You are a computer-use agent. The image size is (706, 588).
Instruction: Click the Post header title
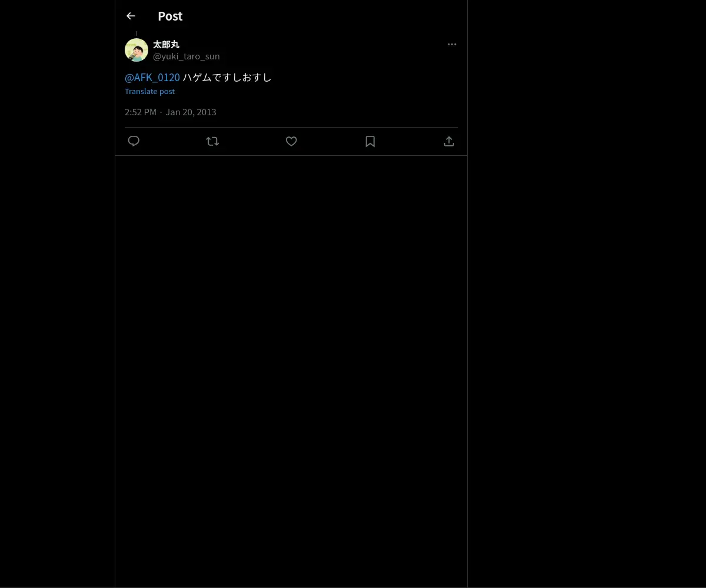pyautogui.click(x=170, y=16)
